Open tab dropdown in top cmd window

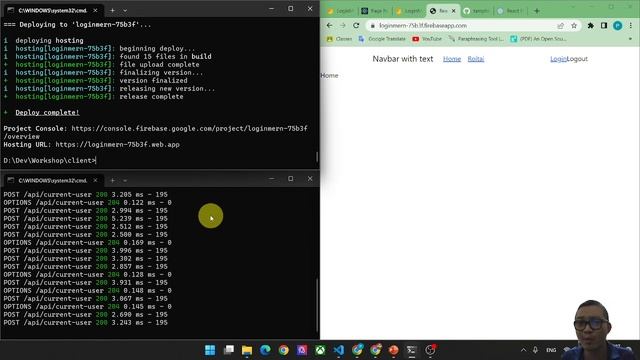click(x=125, y=10)
